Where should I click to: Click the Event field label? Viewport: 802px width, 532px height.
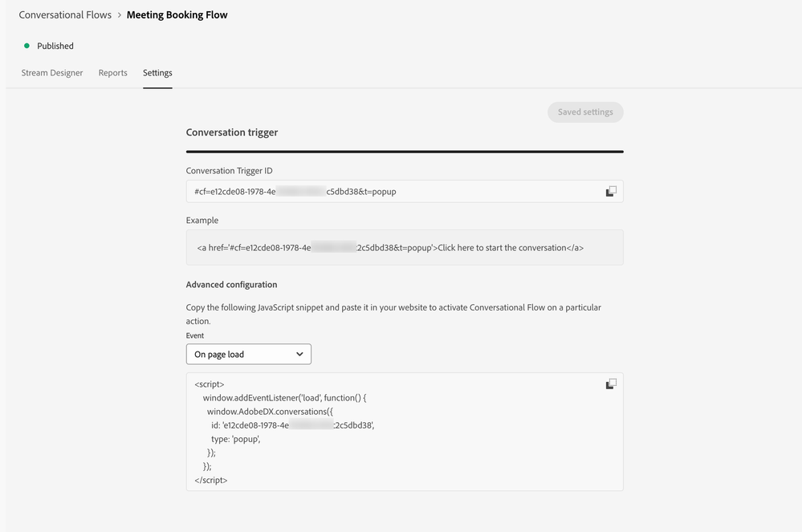pos(195,336)
